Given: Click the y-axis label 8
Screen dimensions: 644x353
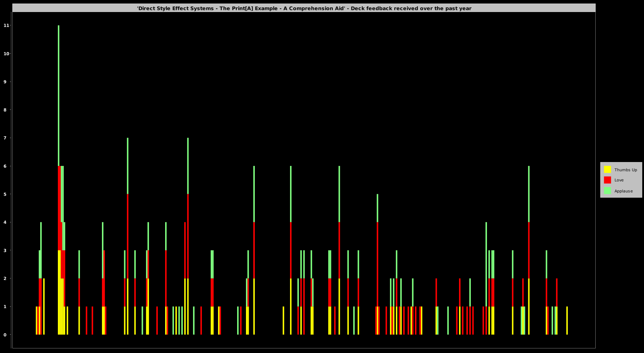Looking at the screenshot, I should 5,110.
